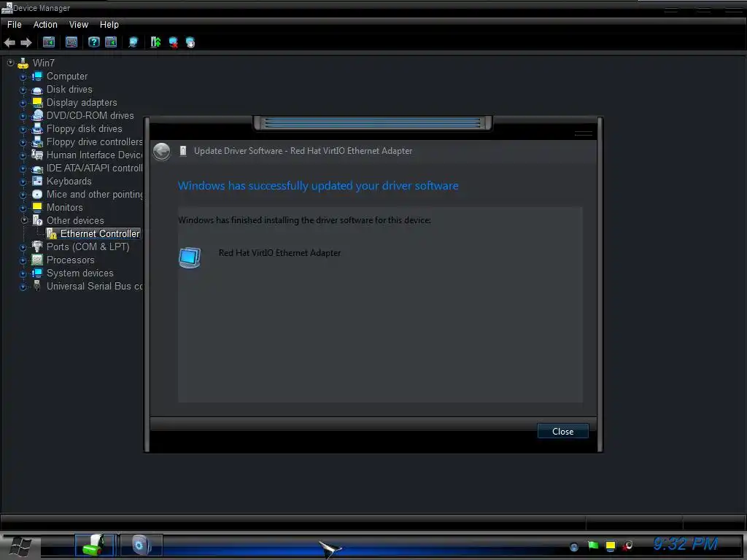Expand the Computer node arrow

(23, 77)
